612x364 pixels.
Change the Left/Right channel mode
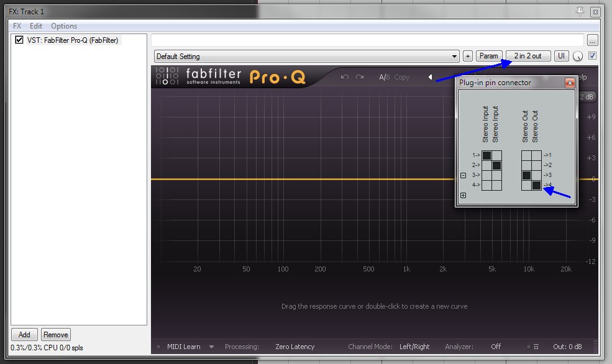pos(414,347)
